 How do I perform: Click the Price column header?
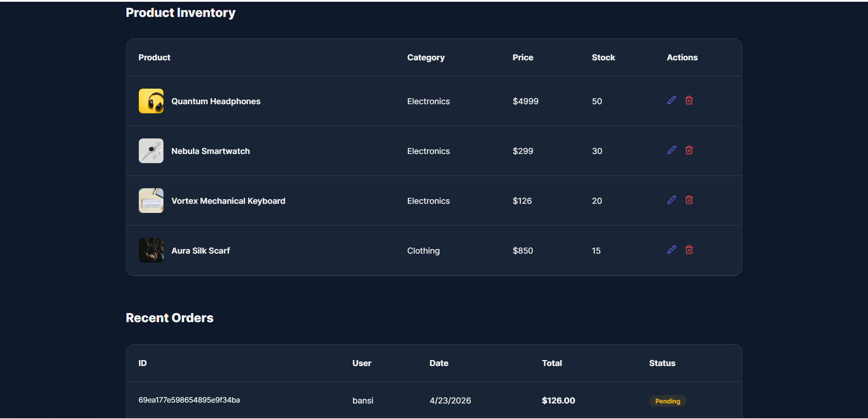523,58
